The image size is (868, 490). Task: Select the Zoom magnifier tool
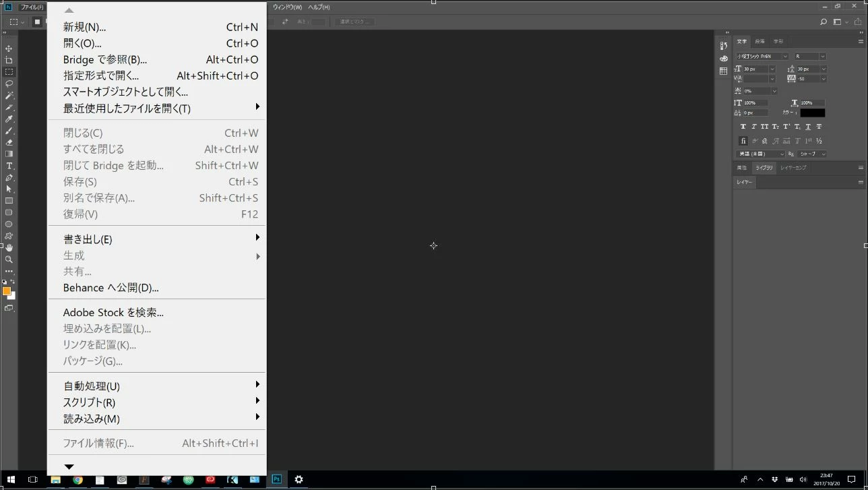tap(9, 259)
